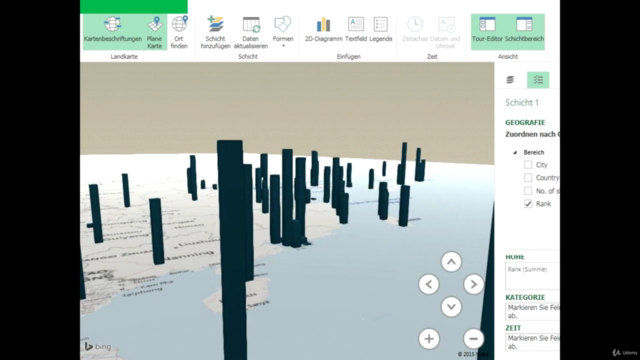Click Datum und Uhrzeit button
The image size is (640, 360).
[x=445, y=32]
